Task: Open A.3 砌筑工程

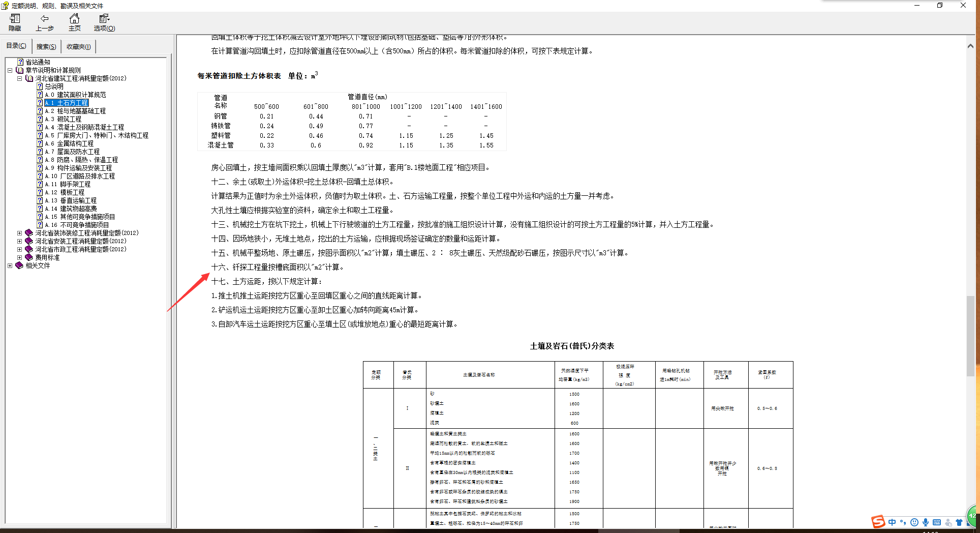Action: (63, 119)
